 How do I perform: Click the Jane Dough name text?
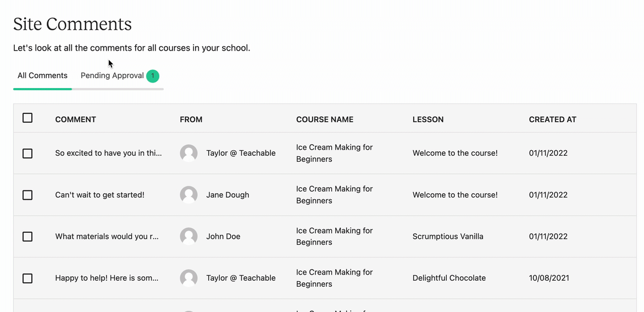pos(227,195)
